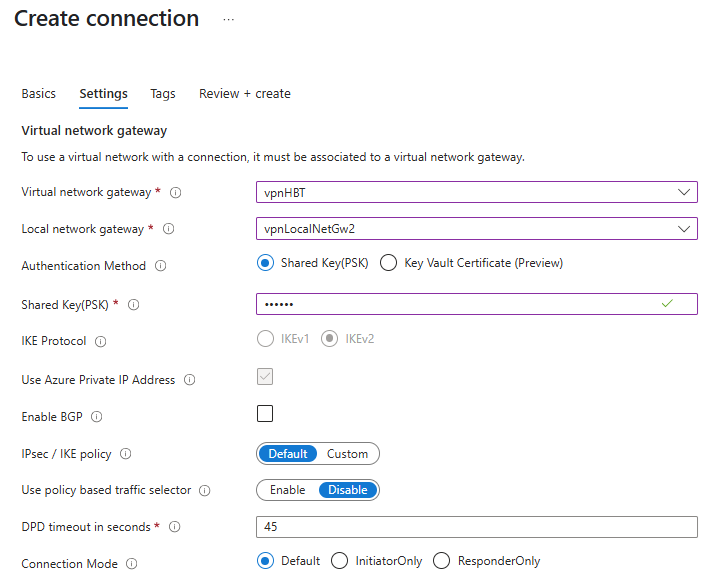The height and width of the screenshot is (585, 713).
Task: Choose ResponderOnly connection mode
Action: [x=441, y=561]
